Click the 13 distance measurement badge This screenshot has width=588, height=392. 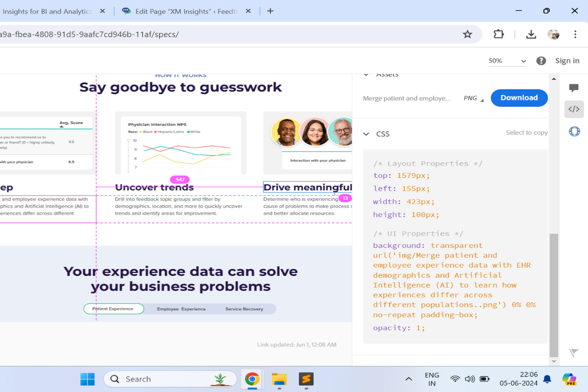(x=345, y=198)
